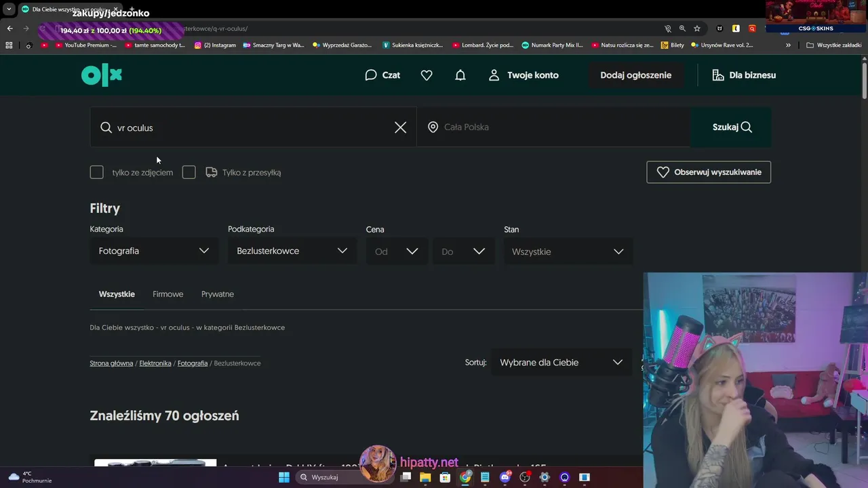The image size is (868, 488).
Task: Switch to Chrome on taskbar
Action: [x=465, y=477]
